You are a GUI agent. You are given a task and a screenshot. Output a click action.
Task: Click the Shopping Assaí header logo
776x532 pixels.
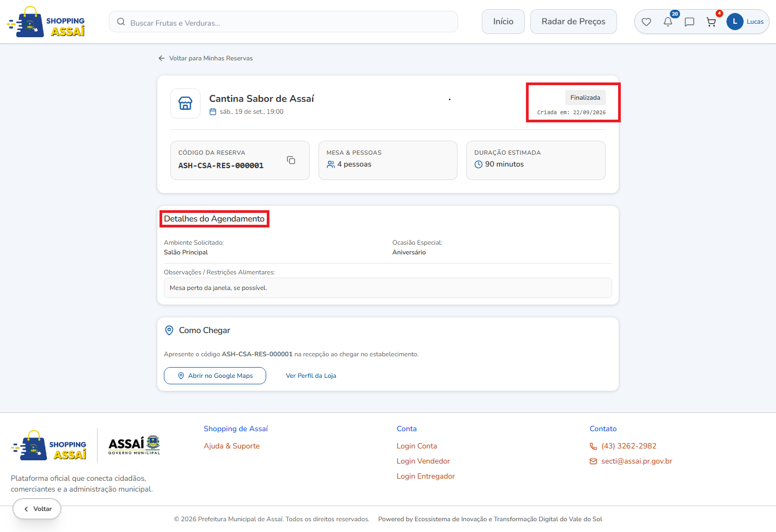click(x=46, y=22)
